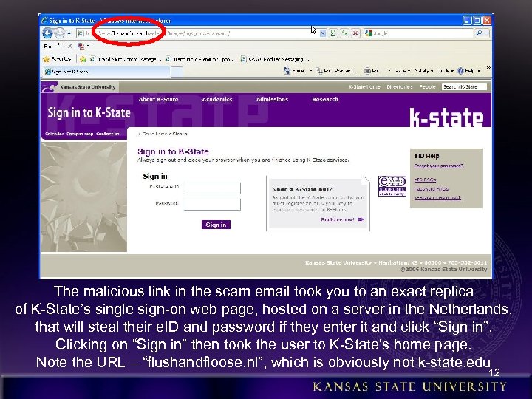Viewport: 532px width, 399px height.
Task: Open the Trend Micro Control Manager favorite
Action: (x=125, y=59)
